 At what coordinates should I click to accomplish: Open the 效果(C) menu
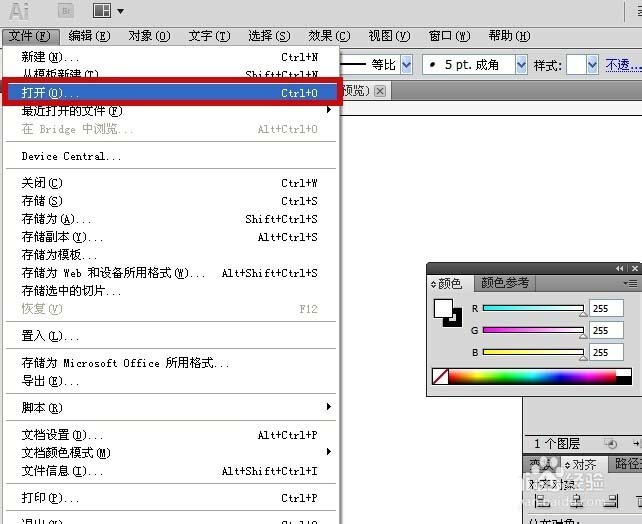(329, 36)
